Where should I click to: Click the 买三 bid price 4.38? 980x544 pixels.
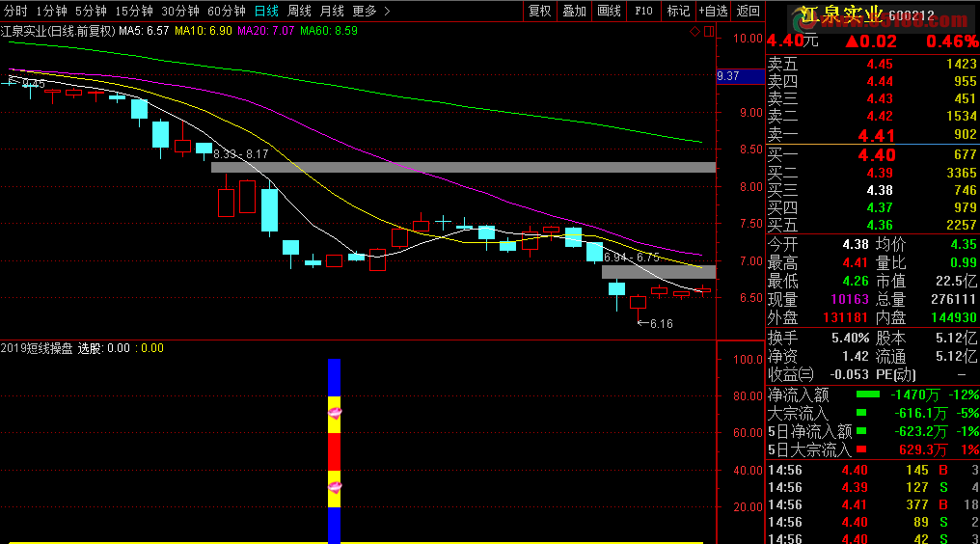click(x=880, y=191)
